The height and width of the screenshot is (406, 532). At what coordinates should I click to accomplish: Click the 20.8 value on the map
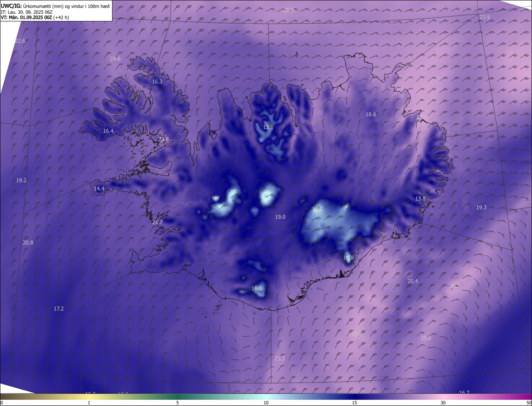tap(28, 242)
